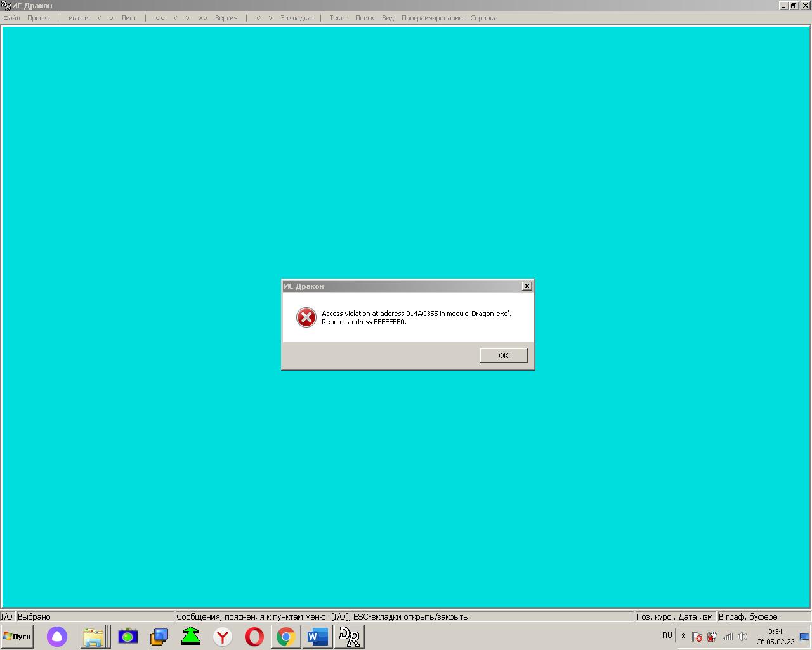
Task: Expand hidden system tray icons
Action: pyautogui.click(x=683, y=636)
